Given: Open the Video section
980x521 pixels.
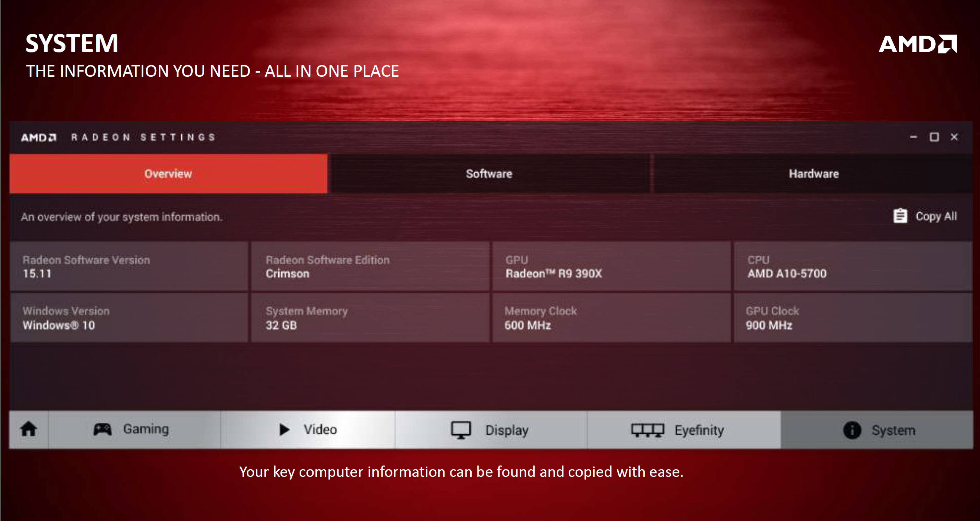Looking at the screenshot, I should [x=308, y=430].
